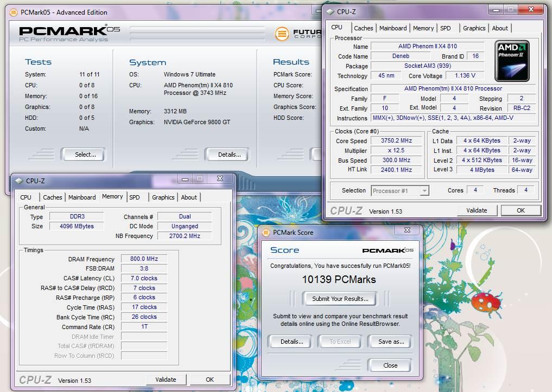Click Core Voltage value 1.136 V

pos(465,75)
